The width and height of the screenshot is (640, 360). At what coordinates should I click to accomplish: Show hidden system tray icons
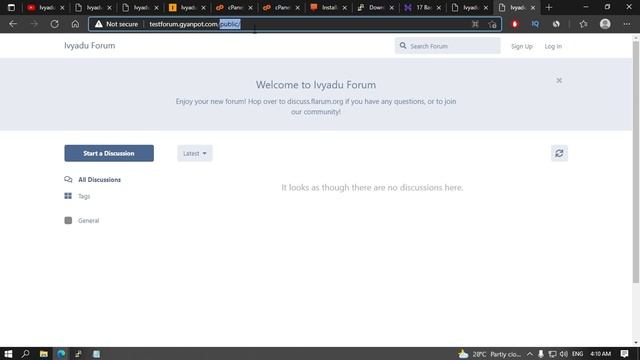[x=529, y=354]
